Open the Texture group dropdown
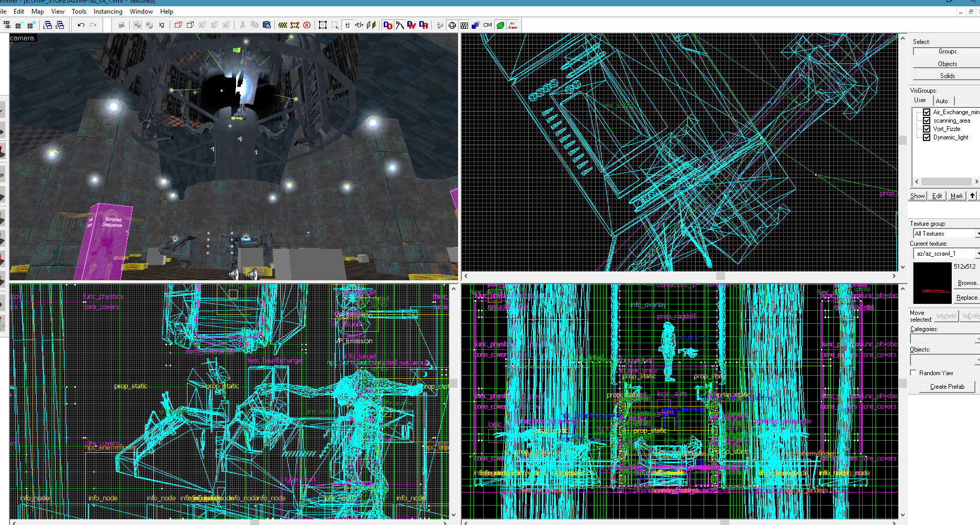 [977, 234]
